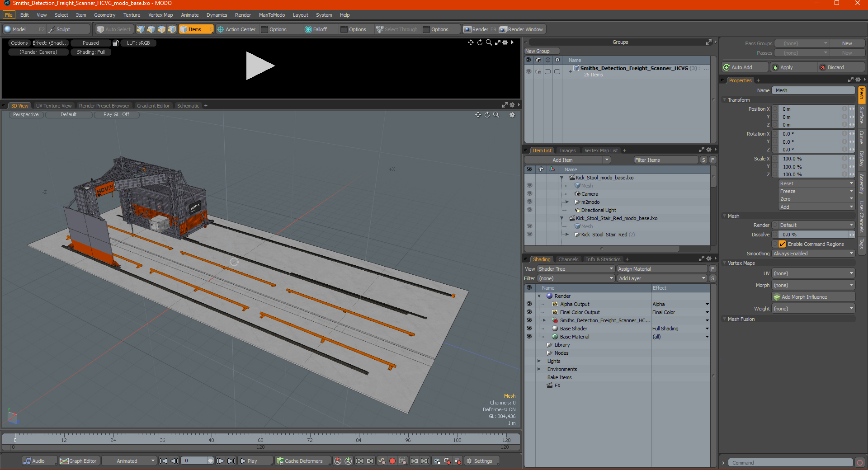Screen dimensions: 868x470
Task: Open 3D viewport settings gear
Action: pos(512,115)
